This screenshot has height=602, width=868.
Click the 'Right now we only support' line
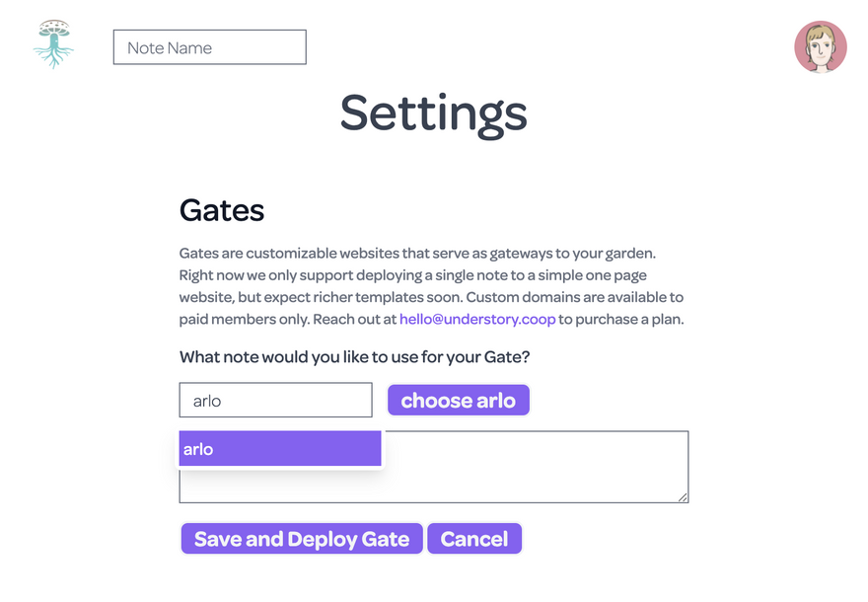[412, 275]
